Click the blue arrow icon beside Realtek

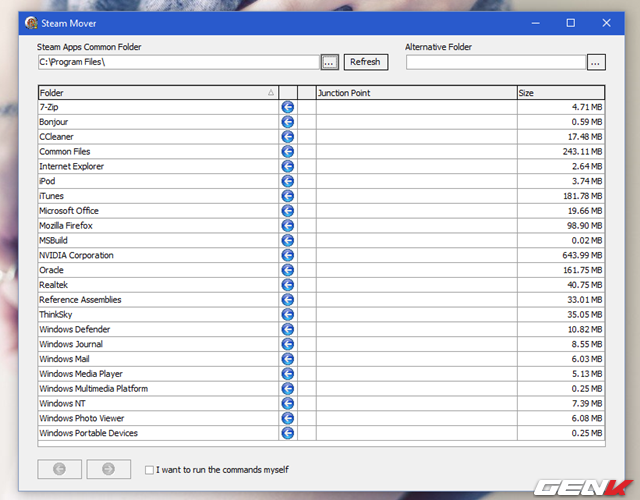[x=288, y=285]
